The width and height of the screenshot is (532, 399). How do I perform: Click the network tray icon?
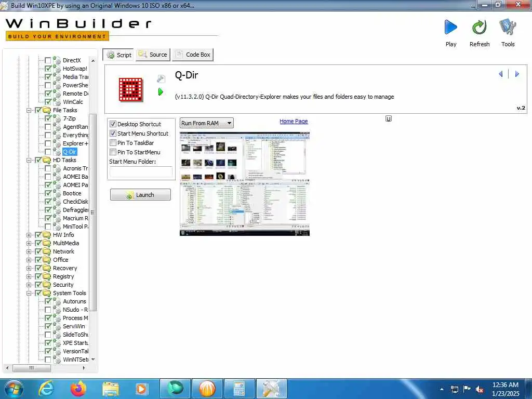click(454, 389)
